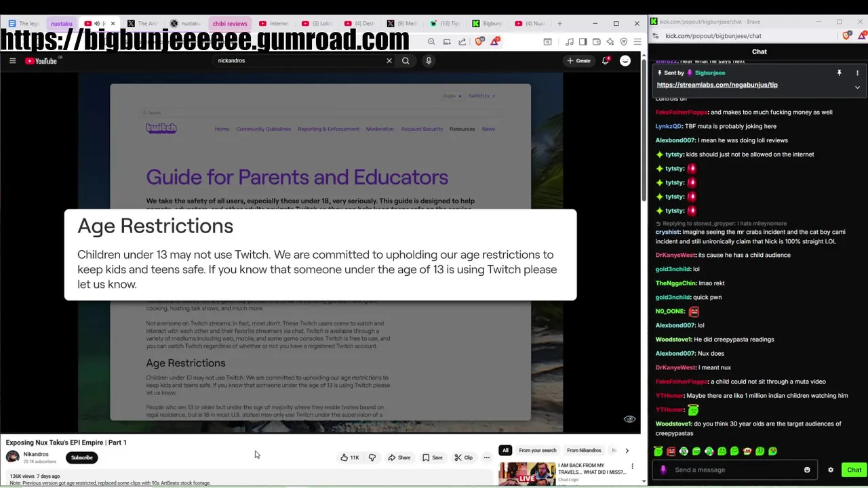Send message with the green Chat button
The width and height of the screenshot is (868, 488).
(854, 470)
